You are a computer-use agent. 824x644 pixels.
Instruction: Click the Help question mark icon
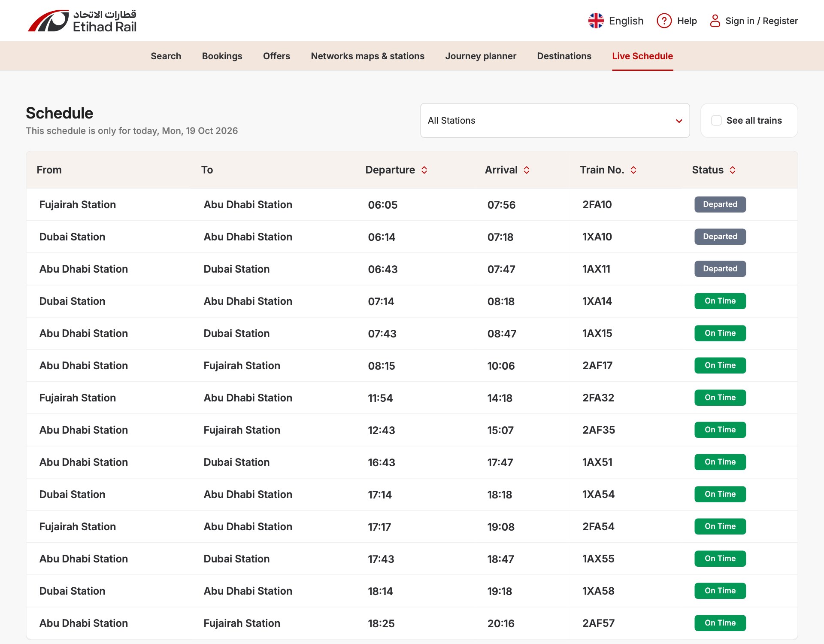[x=664, y=21]
